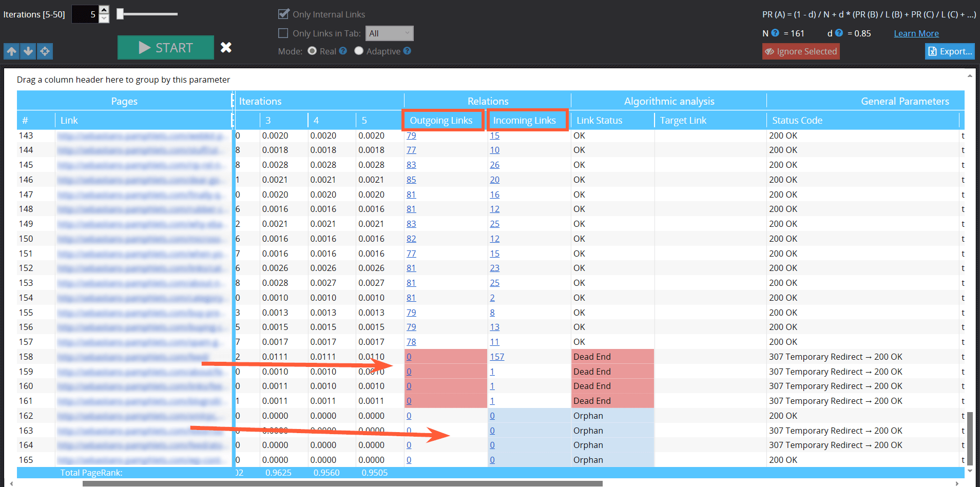Image resolution: width=980 pixels, height=487 pixels.
Task: Select row number 150
Action: [26, 239]
